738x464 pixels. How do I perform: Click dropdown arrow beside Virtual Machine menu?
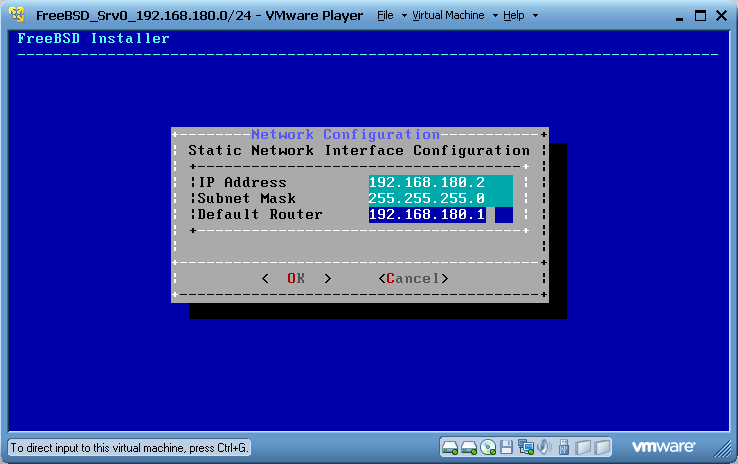pyautogui.click(x=495, y=16)
